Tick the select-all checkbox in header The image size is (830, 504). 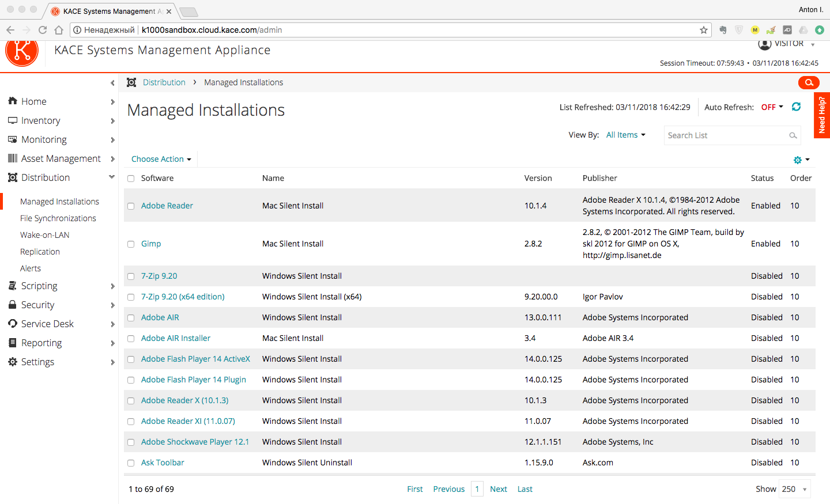pyautogui.click(x=131, y=179)
